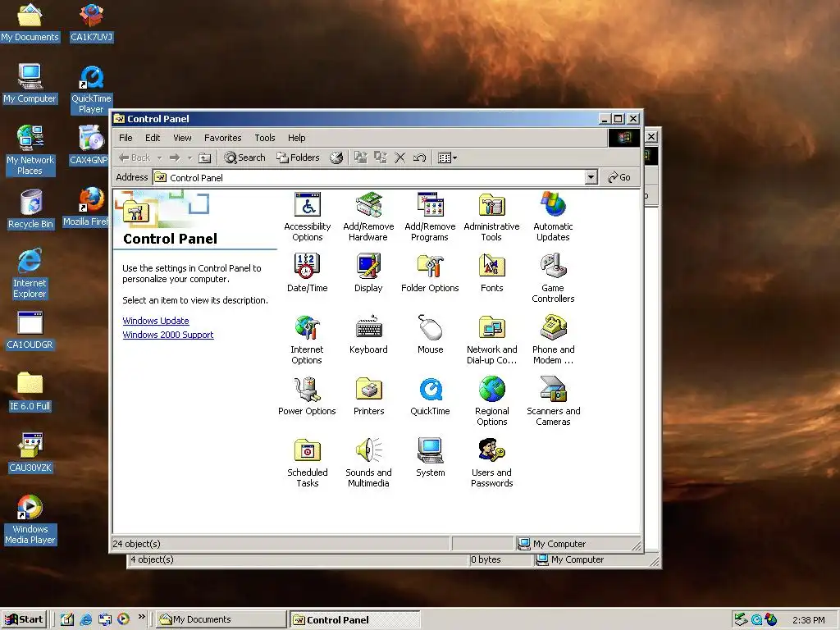This screenshot has height=630, width=840.
Task: Click the Move To toolbar icon
Action: 361,157
